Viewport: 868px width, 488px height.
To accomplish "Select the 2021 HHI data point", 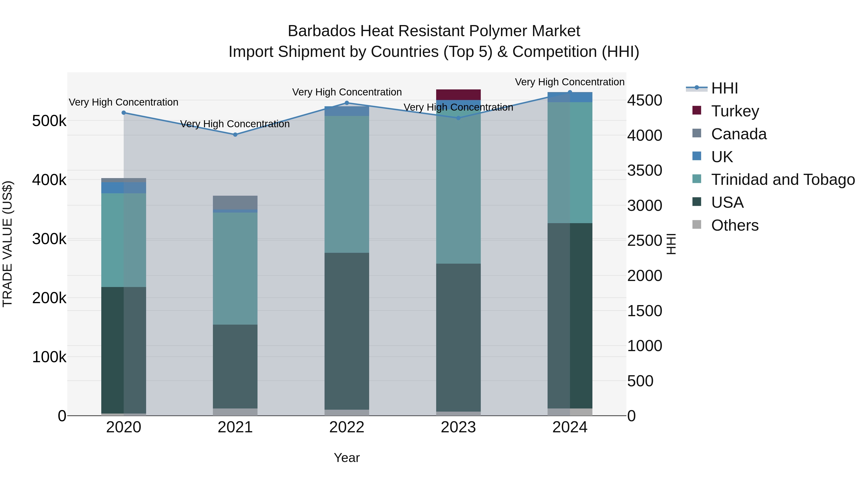I will tap(235, 134).
